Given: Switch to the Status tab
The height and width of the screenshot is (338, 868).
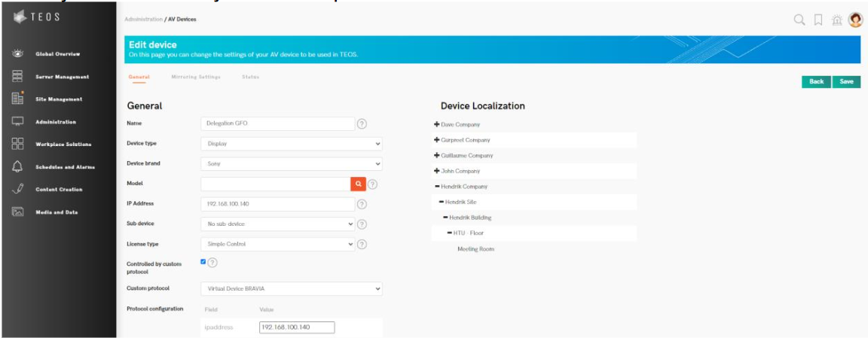Looking at the screenshot, I should click(x=251, y=77).
